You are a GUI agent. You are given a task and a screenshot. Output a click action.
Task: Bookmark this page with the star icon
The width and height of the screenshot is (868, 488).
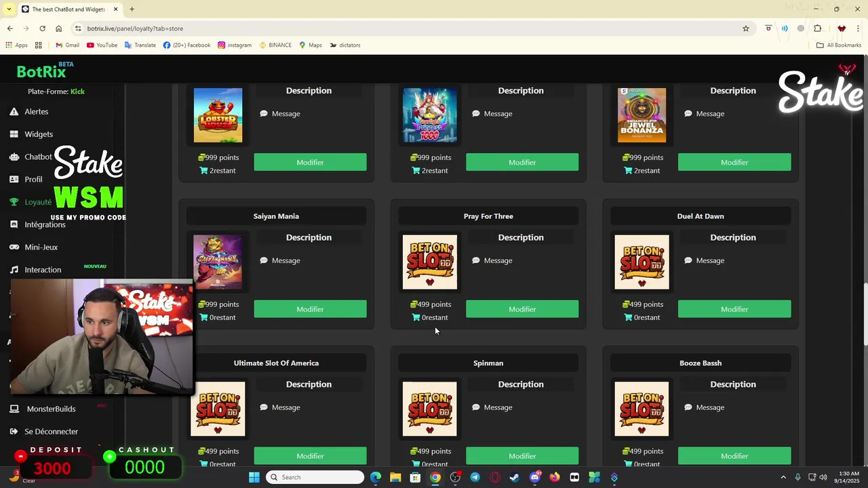click(x=746, y=28)
